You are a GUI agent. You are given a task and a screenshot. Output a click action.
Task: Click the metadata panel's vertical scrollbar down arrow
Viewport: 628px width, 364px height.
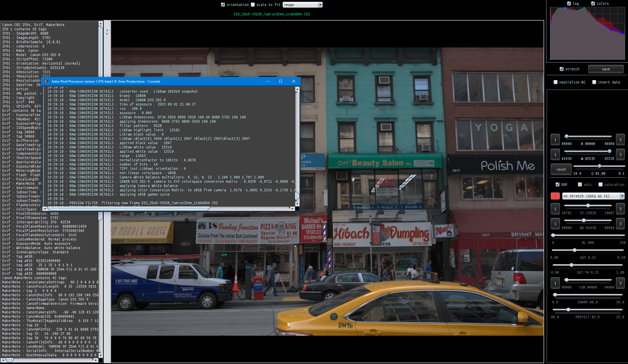tap(100, 355)
